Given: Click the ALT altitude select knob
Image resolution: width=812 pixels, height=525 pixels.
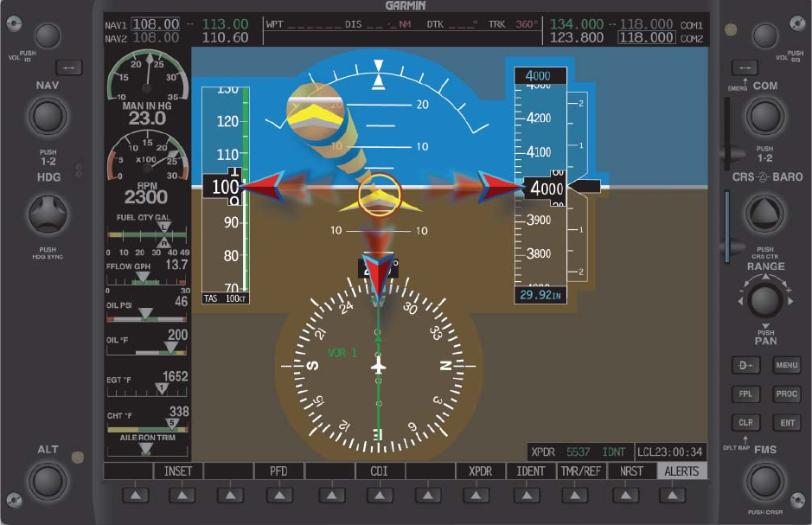Looking at the screenshot, I should pos(47,482).
